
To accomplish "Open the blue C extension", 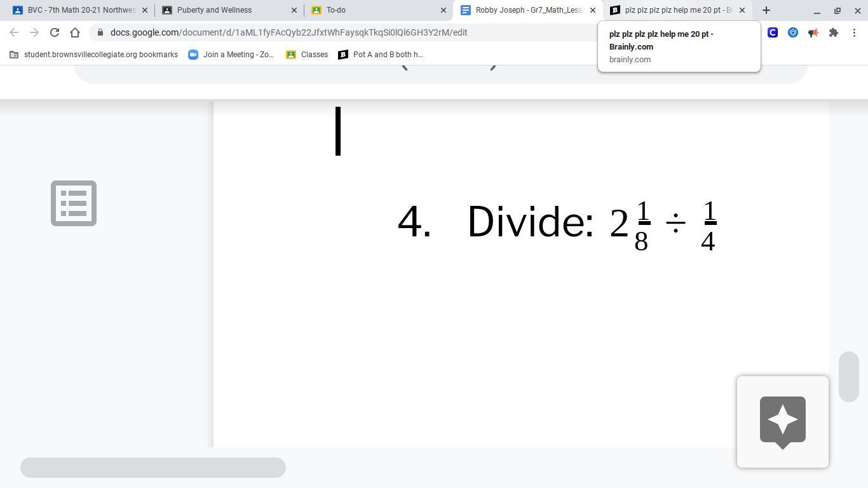I will 773,32.
